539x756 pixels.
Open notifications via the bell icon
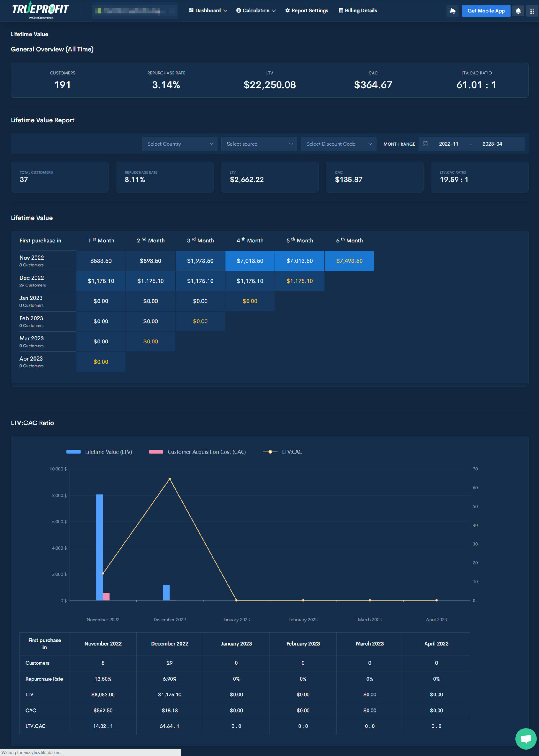(x=518, y=11)
